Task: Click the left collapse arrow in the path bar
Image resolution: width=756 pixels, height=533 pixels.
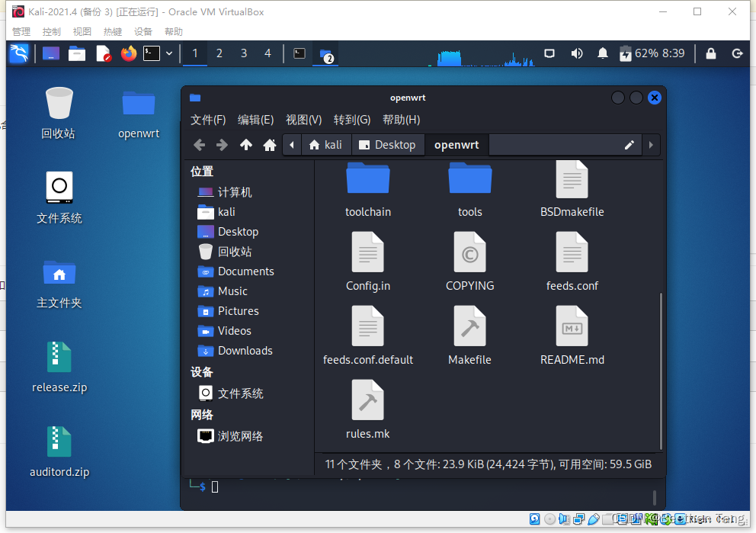Action: 292,144
